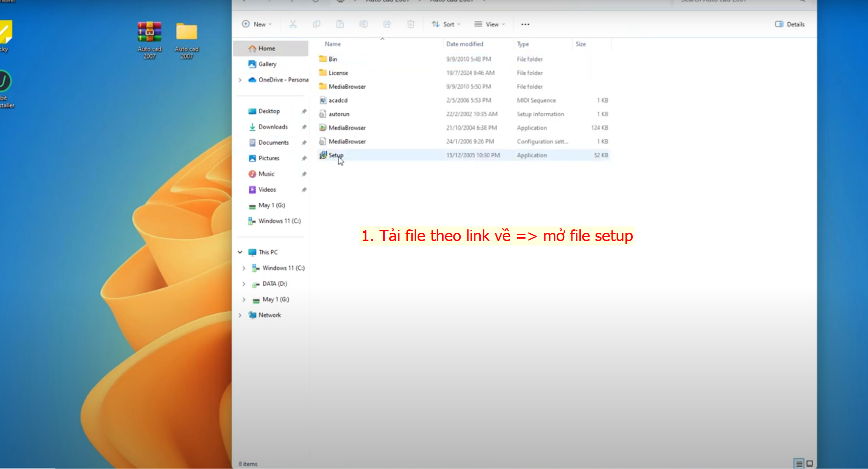Select Home in the navigation pane
Viewport: 868px width, 469px height.
(x=271, y=48)
